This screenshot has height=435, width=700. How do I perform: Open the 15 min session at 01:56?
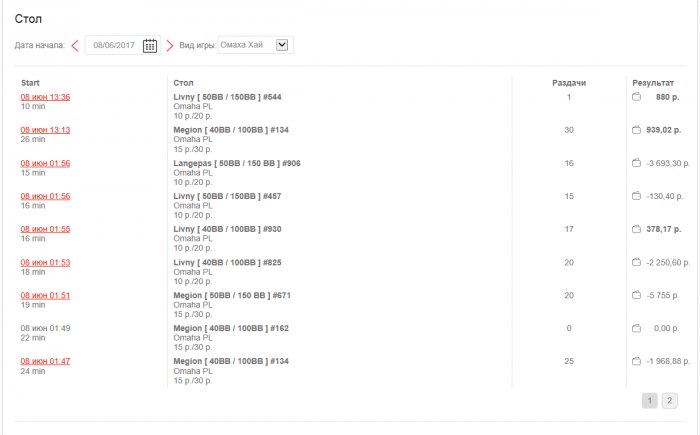click(45, 163)
